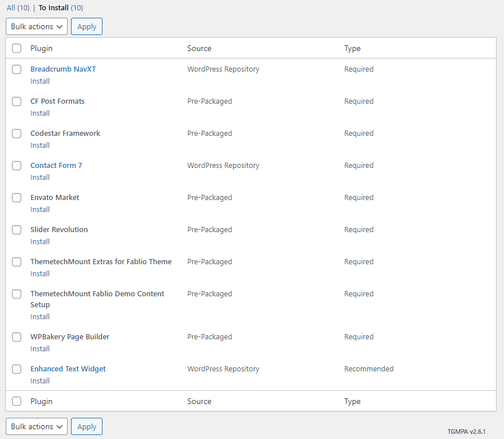Toggle the select-all checkbox in table header
Image resolution: width=504 pixels, height=439 pixels.
(x=17, y=48)
